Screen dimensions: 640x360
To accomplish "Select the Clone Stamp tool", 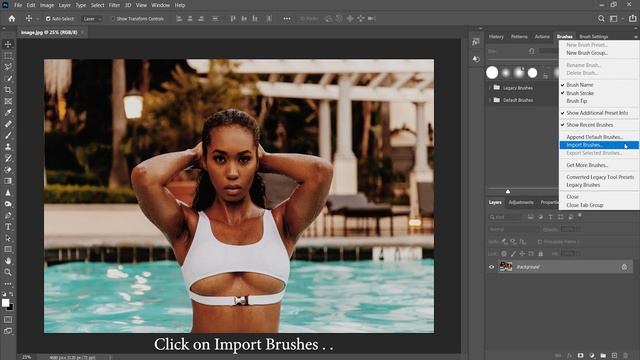I will (x=8, y=147).
